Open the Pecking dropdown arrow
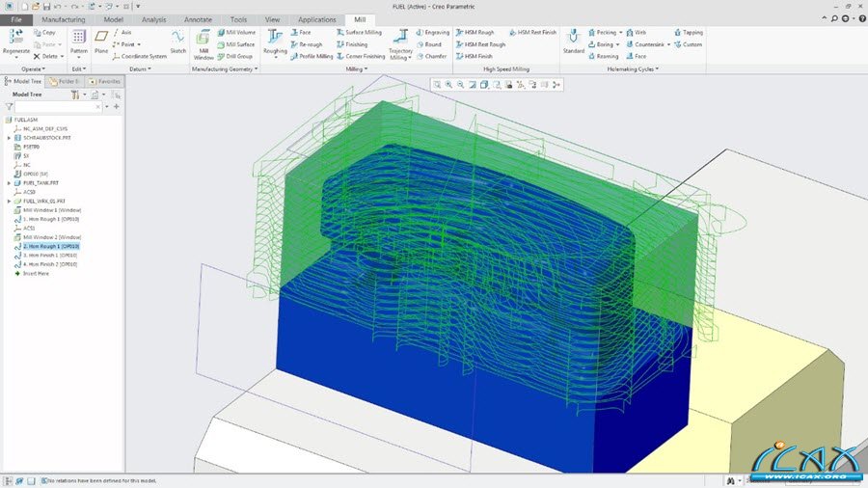 620,32
